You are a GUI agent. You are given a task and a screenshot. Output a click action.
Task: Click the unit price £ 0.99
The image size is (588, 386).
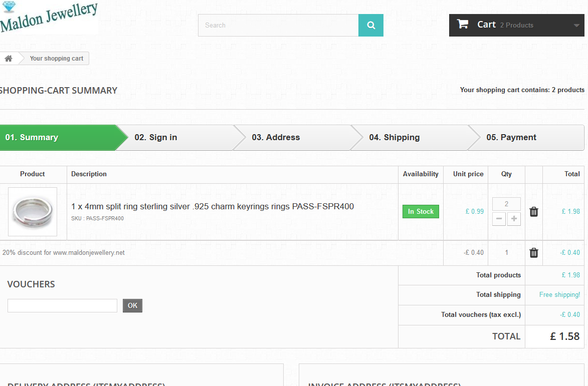[x=474, y=212]
